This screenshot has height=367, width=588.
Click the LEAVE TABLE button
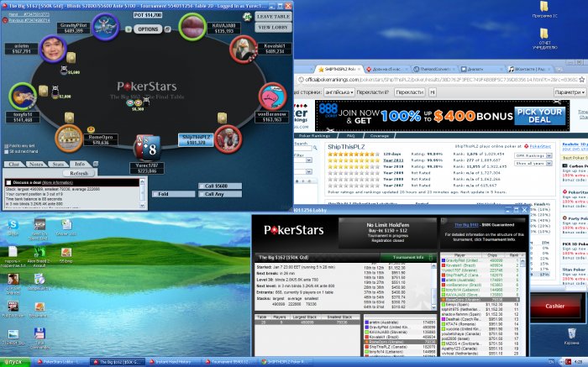pyautogui.click(x=273, y=17)
